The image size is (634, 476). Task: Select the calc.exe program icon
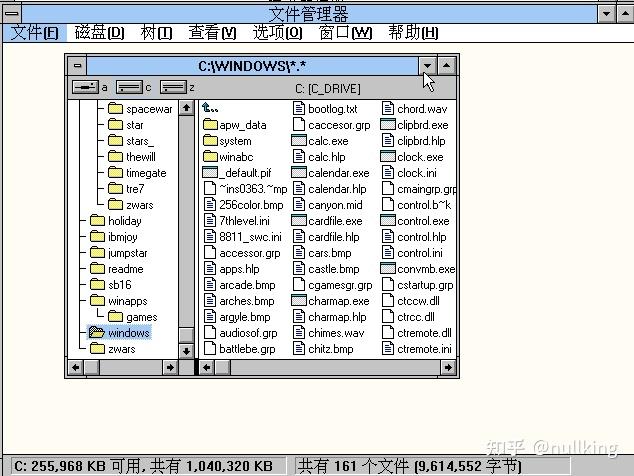pos(299,140)
